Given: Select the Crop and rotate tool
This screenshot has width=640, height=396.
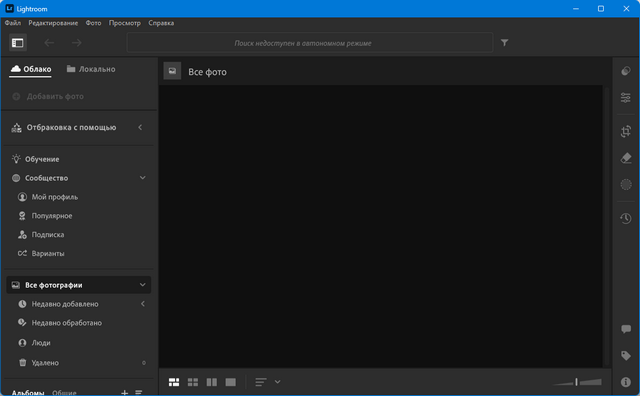Looking at the screenshot, I should pos(626,131).
